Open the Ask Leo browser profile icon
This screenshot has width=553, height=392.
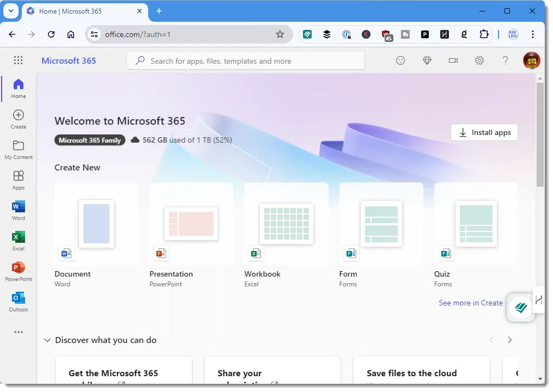tap(513, 34)
